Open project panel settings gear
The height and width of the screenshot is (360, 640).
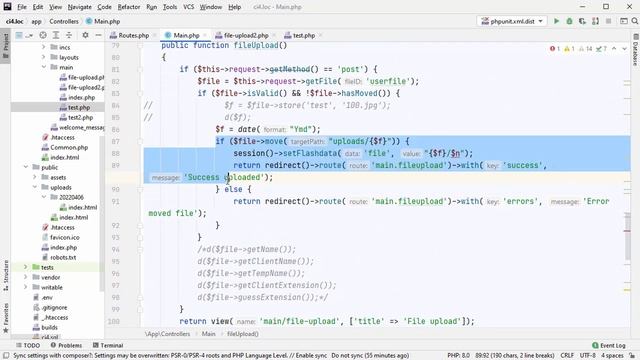(85, 36)
